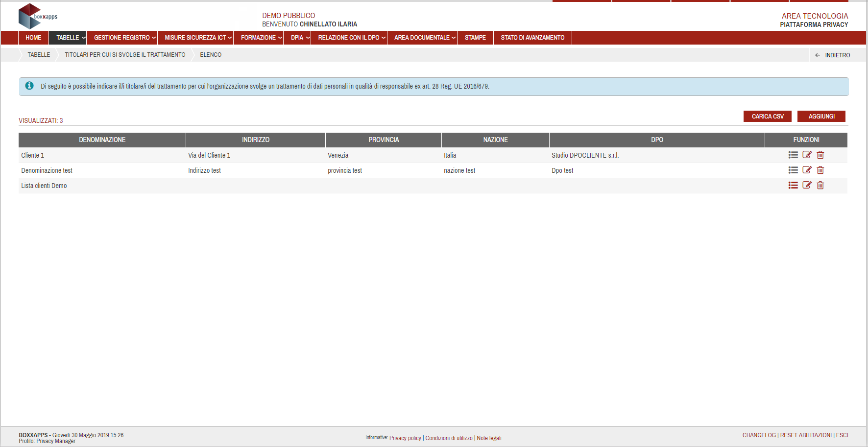868x448 pixels.
Task: Open details list for Cliente 1
Action: [x=793, y=155]
